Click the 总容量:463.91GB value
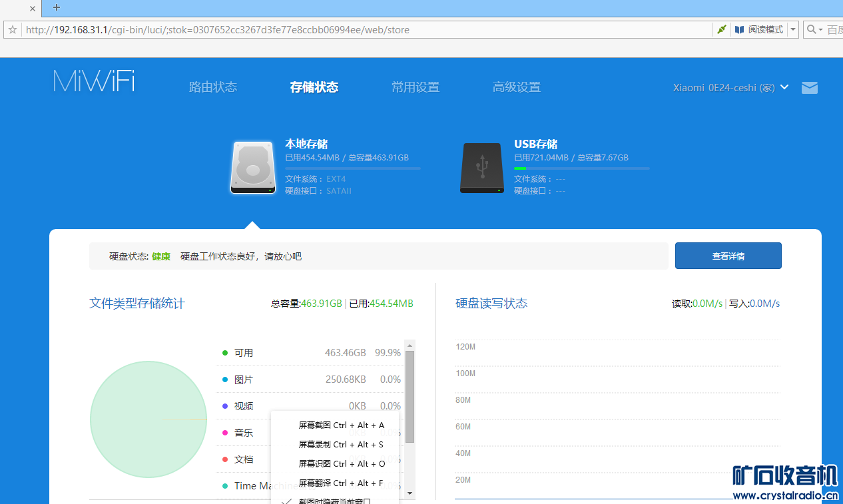This screenshot has width=843, height=504. (306, 304)
